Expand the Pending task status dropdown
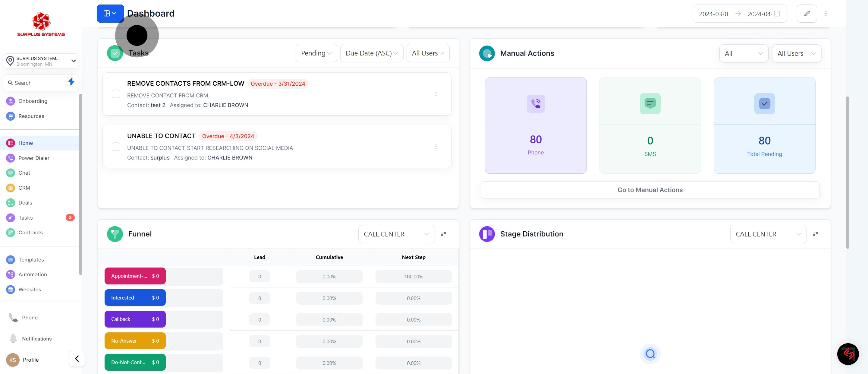 316,53
